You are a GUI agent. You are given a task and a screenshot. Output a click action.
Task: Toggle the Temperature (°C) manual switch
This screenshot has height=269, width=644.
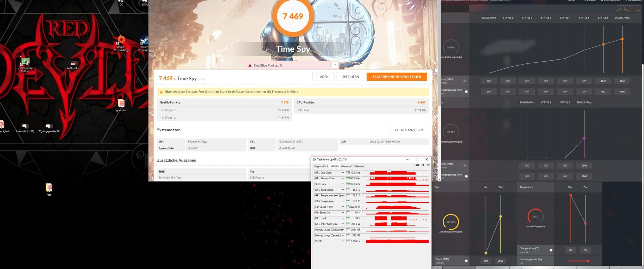click(x=550, y=250)
